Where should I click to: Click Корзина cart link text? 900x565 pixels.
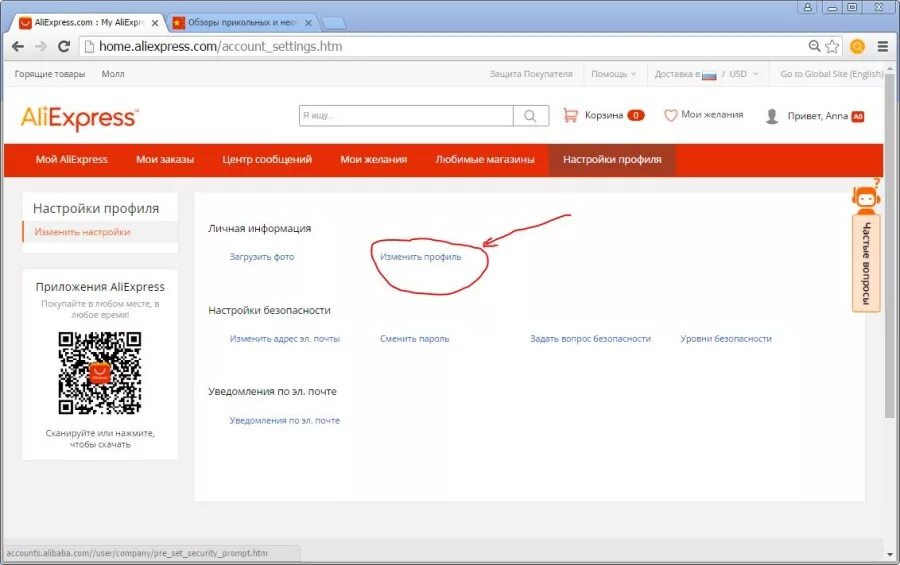coord(604,115)
